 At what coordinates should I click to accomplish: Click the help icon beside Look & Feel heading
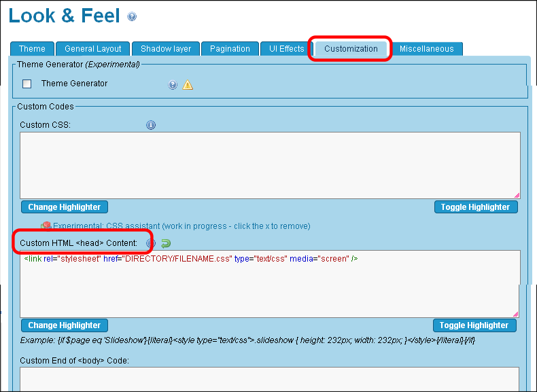pos(132,17)
